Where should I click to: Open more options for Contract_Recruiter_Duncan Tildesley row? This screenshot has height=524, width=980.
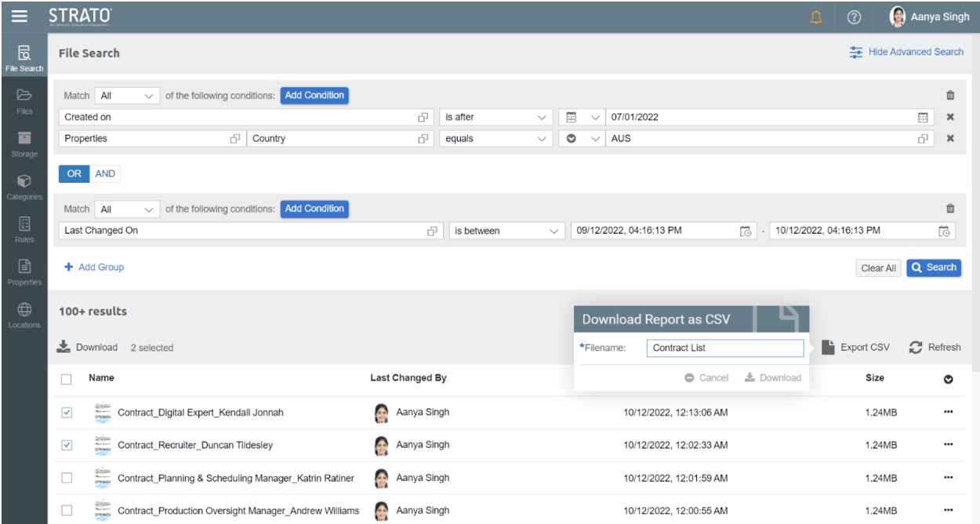point(948,445)
